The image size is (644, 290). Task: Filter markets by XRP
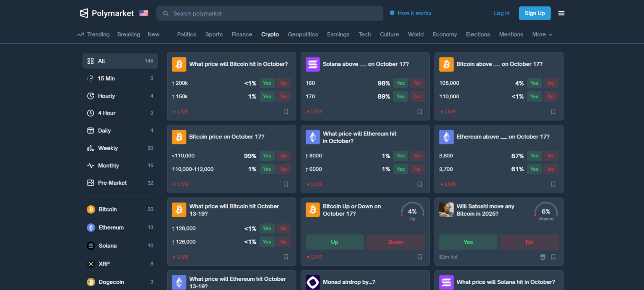pyautogui.click(x=104, y=264)
